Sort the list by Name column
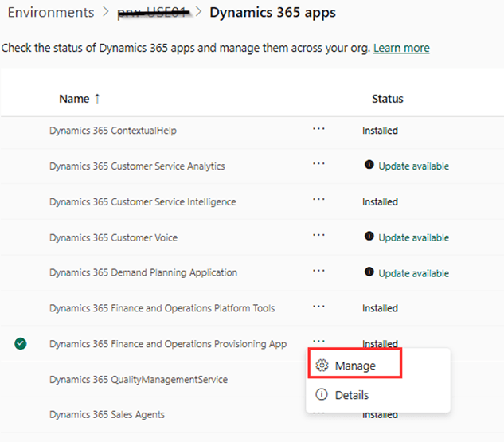This screenshot has width=504, height=442. 74,99
